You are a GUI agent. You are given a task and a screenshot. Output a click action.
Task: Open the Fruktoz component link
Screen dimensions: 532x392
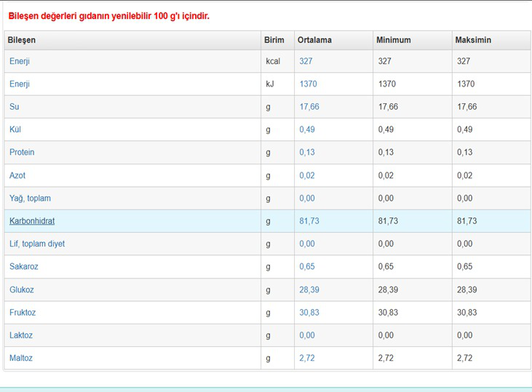(x=23, y=313)
